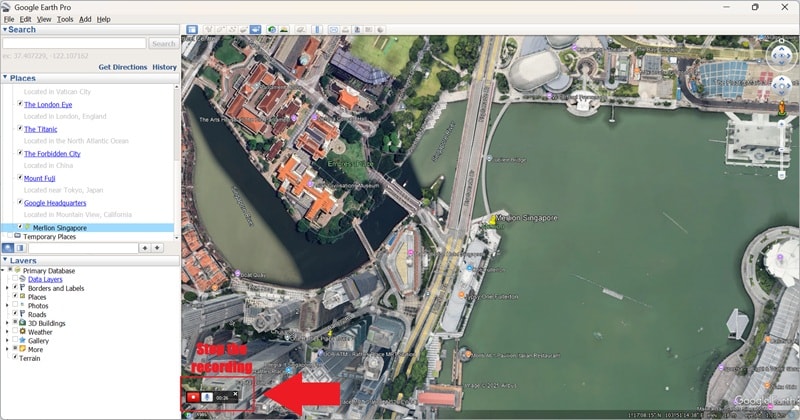
Task: Click the Data Layers link
Action: coord(45,279)
